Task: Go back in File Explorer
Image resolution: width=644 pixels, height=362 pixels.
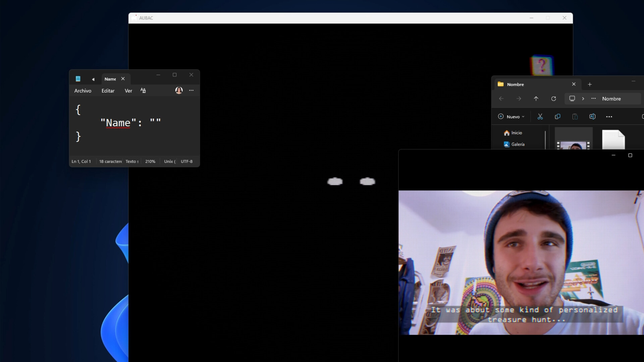Action: click(501, 99)
